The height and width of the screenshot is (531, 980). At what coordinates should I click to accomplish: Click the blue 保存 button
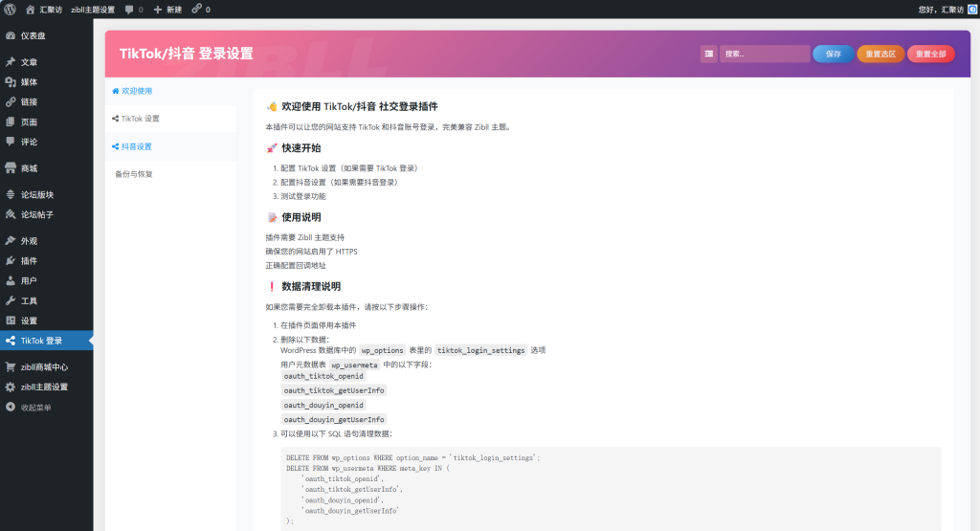[834, 54]
